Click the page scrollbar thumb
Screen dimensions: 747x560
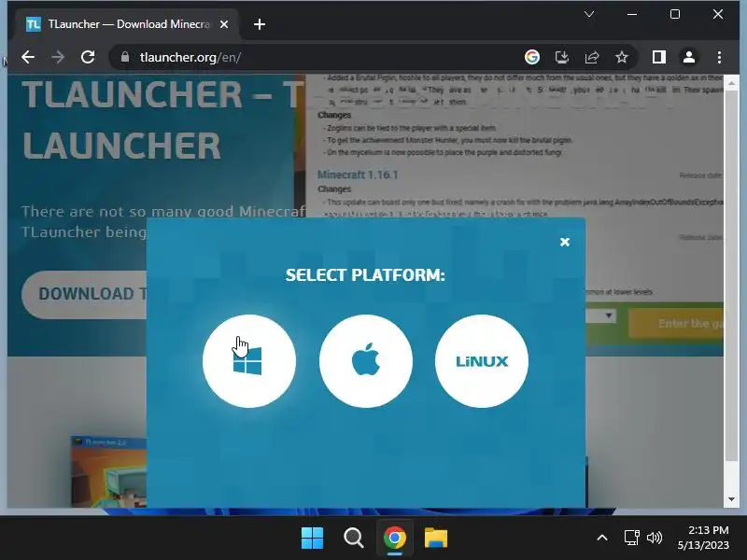coord(731,275)
